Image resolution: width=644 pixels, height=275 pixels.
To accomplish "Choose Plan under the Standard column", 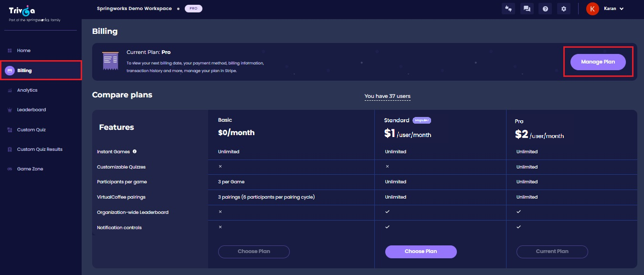I will (421, 252).
